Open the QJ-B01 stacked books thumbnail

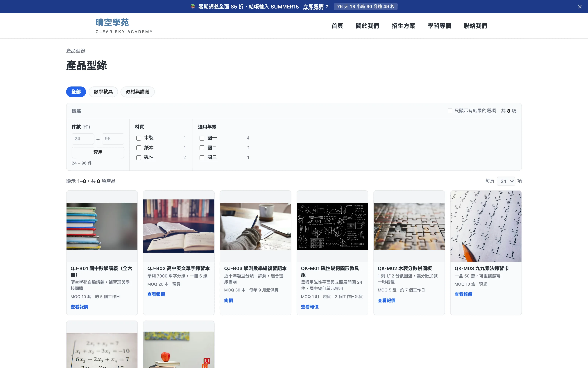click(102, 226)
